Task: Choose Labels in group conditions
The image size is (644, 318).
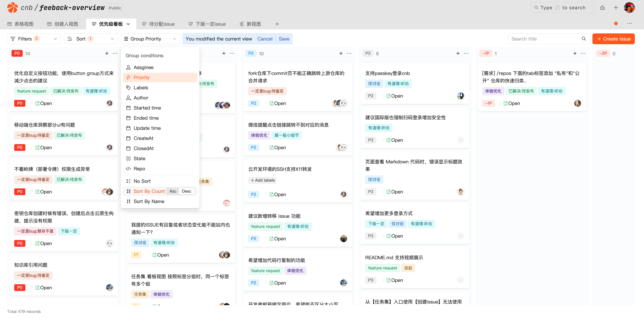Action: pos(141,88)
